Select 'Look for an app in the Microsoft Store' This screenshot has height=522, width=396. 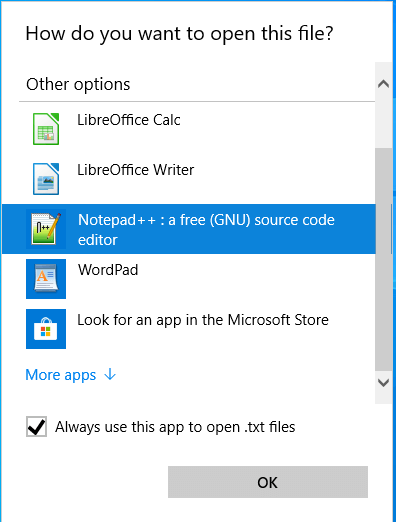tap(203, 320)
